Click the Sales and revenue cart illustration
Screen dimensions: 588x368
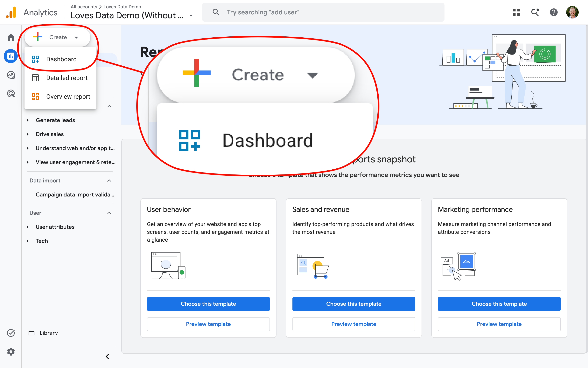click(313, 266)
